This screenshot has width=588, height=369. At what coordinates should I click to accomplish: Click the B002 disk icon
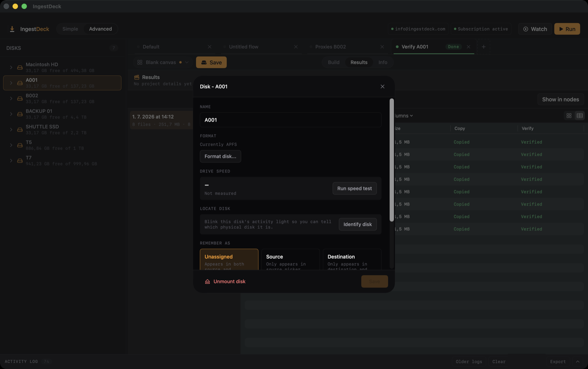[x=20, y=98]
